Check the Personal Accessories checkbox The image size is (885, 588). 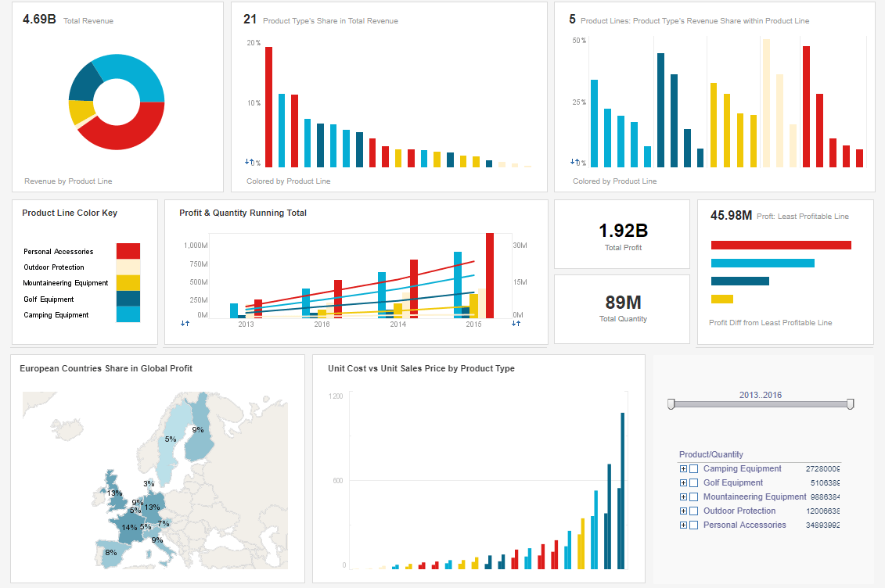coord(694,525)
